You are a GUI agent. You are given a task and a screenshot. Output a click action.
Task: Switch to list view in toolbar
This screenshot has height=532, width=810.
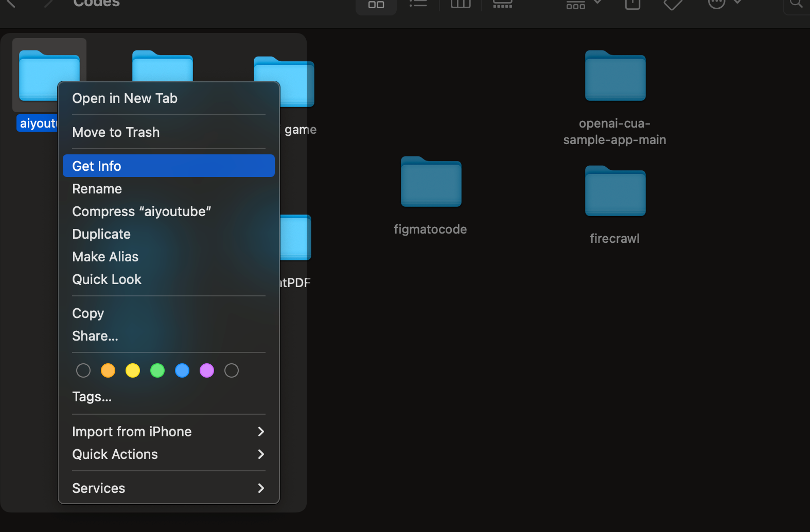pyautogui.click(x=418, y=4)
